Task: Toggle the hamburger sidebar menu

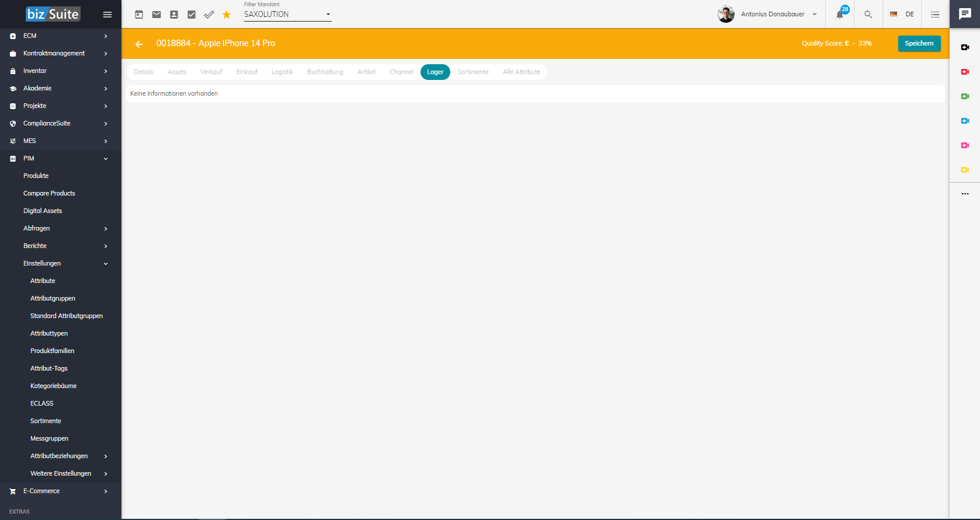Action: tap(107, 15)
